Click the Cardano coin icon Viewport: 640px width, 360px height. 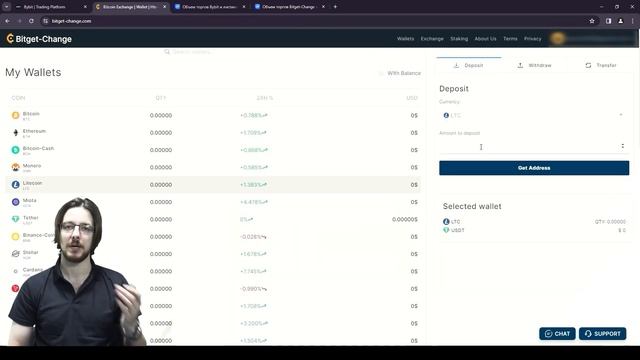(16, 271)
